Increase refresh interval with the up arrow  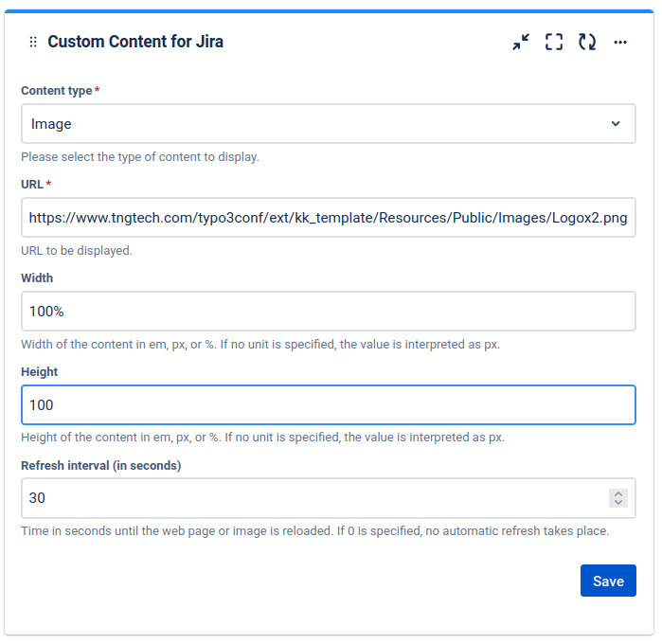click(x=618, y=493)
